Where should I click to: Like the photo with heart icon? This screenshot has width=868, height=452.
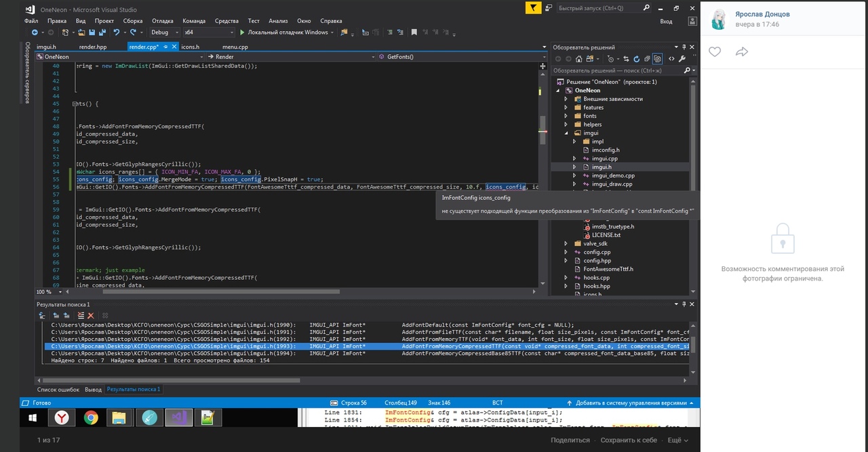click(x=715, y=52)
